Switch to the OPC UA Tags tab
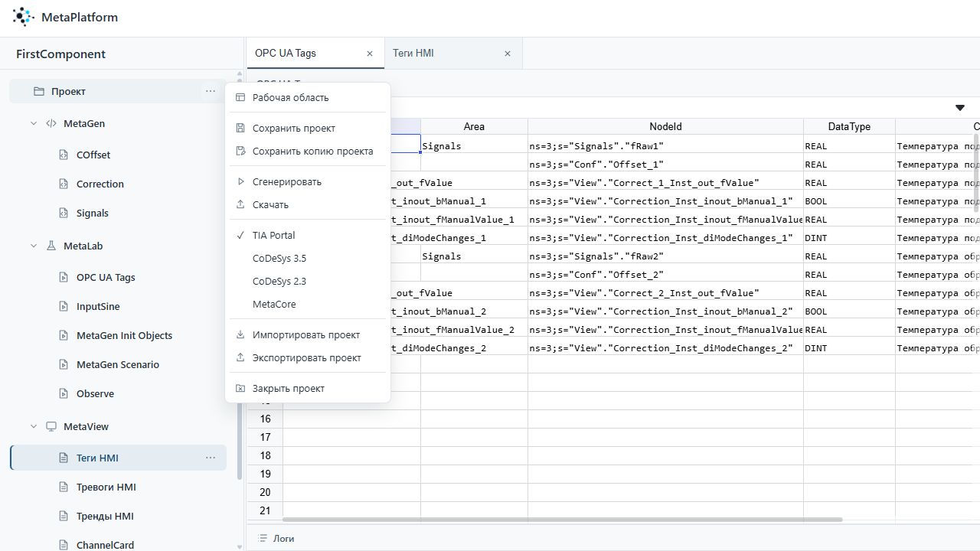980x551 pixels. tap(315, 53)
